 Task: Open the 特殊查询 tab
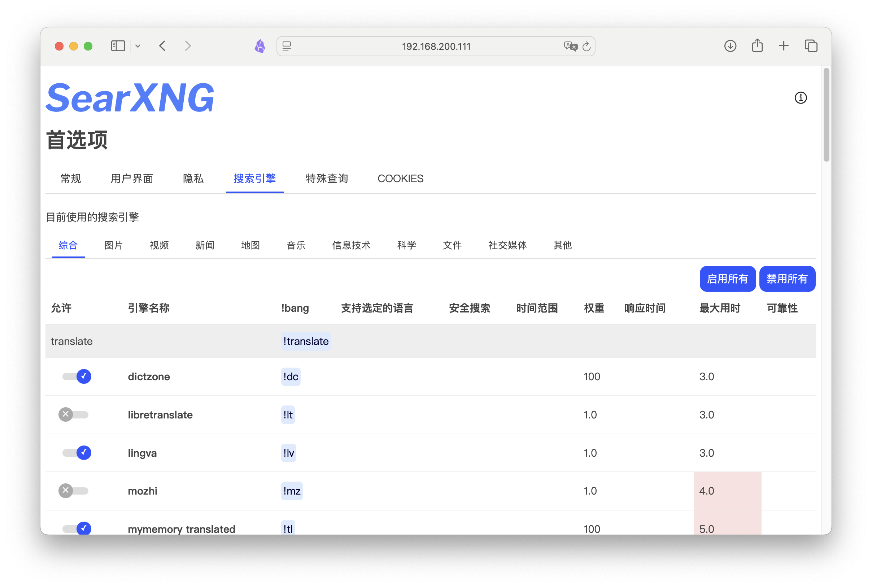tap(327, 179)
